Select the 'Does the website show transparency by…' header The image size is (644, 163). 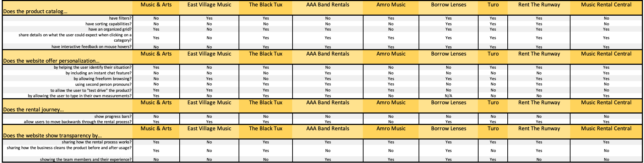(x=53, y=136)
